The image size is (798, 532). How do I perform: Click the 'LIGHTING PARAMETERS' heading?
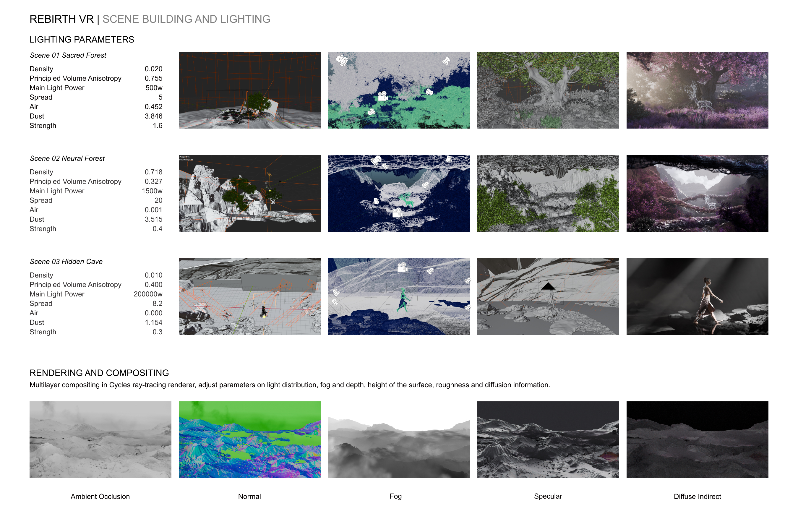click(x=82, y=40)
